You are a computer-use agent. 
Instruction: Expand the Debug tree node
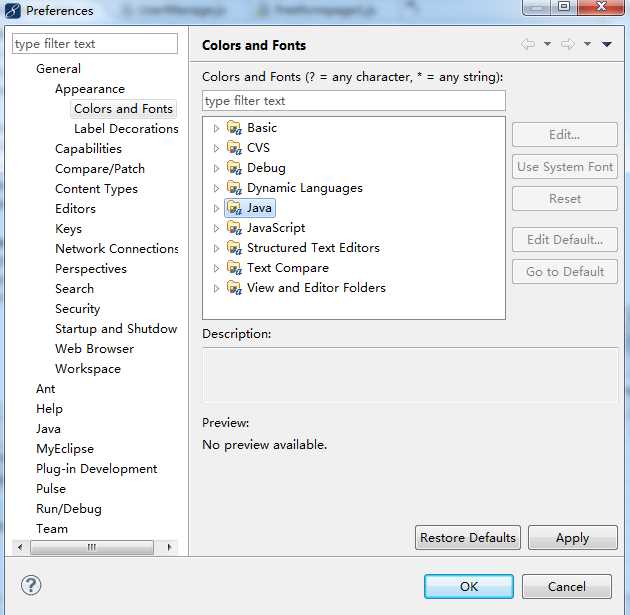217,168
